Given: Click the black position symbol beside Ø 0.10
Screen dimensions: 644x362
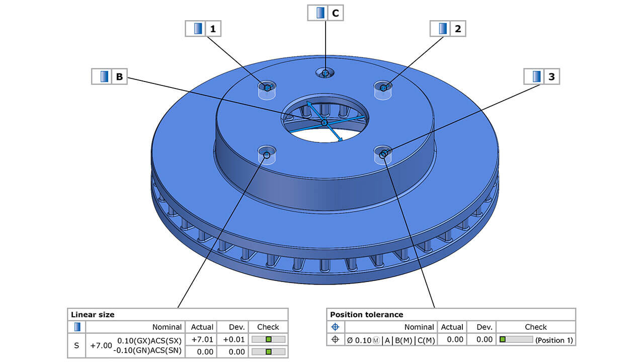Looking at the screenshot, I should click(336, 340).
